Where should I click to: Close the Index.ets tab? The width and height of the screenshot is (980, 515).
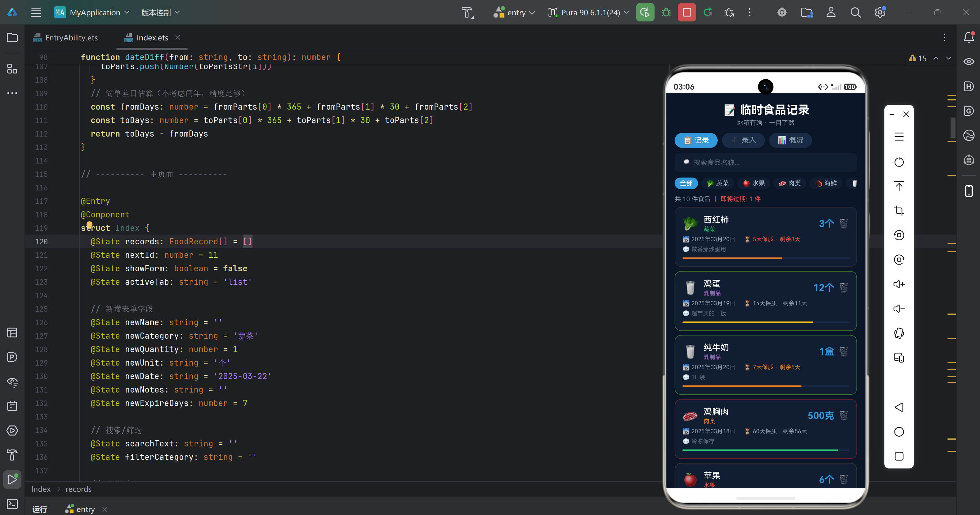(x=178, y=37)
